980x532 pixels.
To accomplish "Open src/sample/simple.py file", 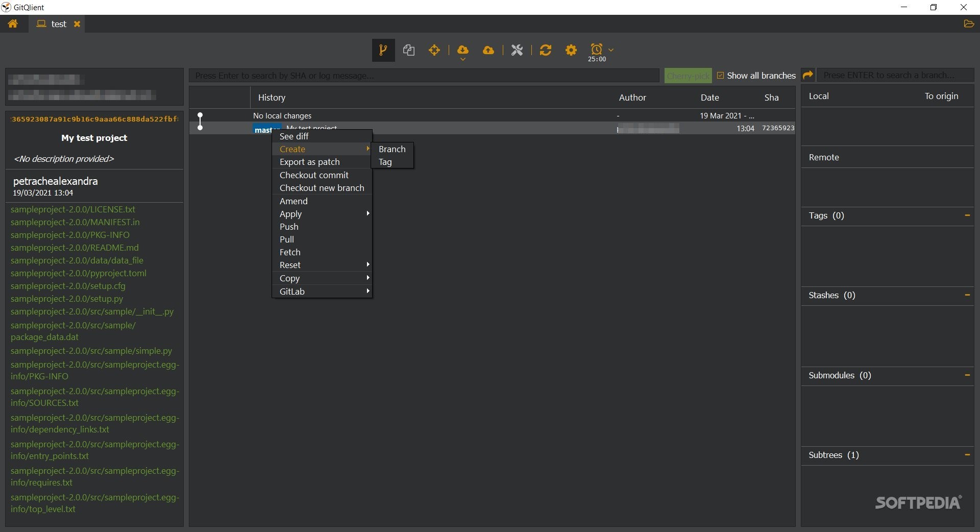I will 91,351.
